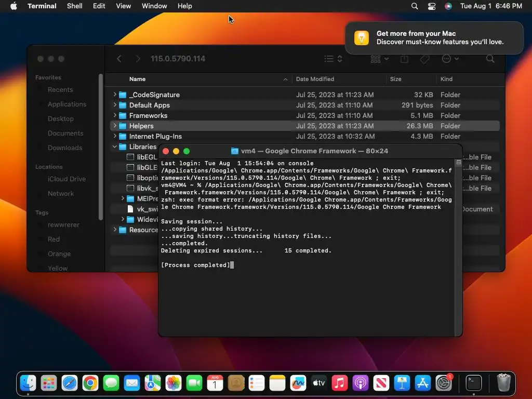Open System Settings from the dock
The image size is (532, 399).
444,383
